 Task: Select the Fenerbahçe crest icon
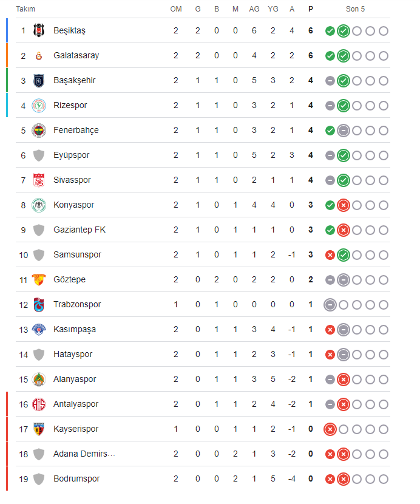point(39,131)
